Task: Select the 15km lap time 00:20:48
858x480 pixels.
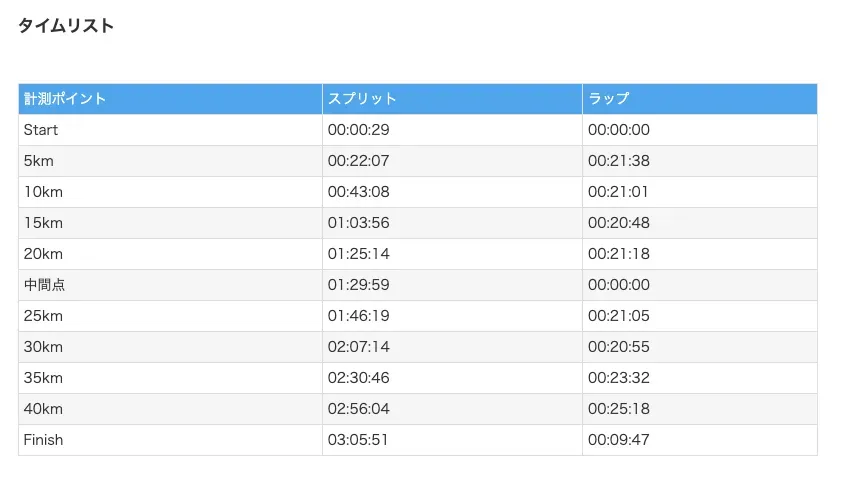Action: (x=618, y=223)
